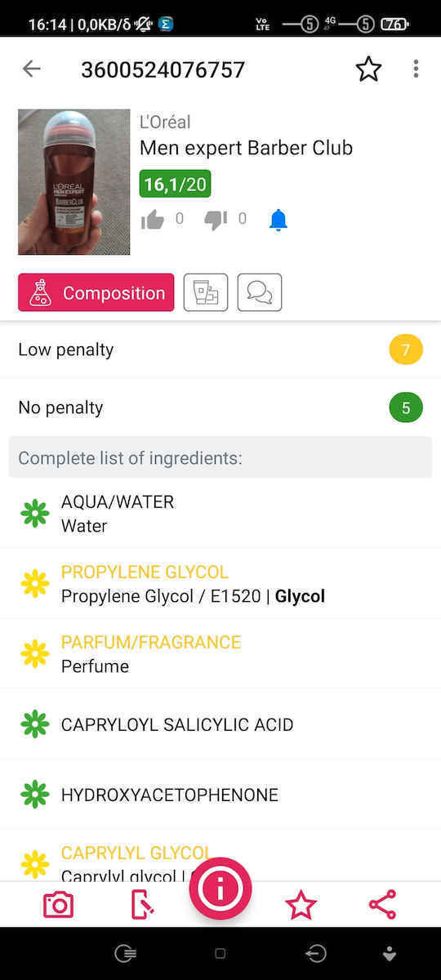Toggle the blue notification bell
Screen dimensions: 441x980
(278, 220)
